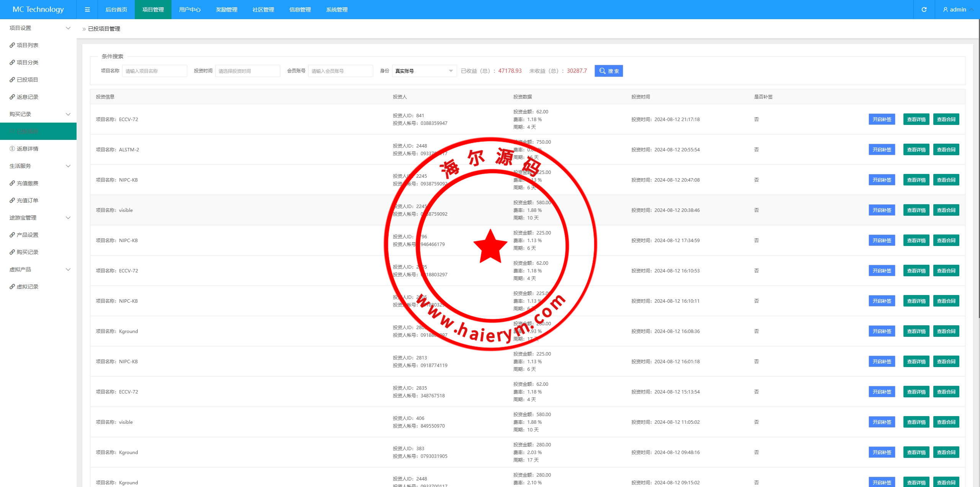Click the admin user icon
The width and height of the screenshot is (980, 487).
[945, 10]
